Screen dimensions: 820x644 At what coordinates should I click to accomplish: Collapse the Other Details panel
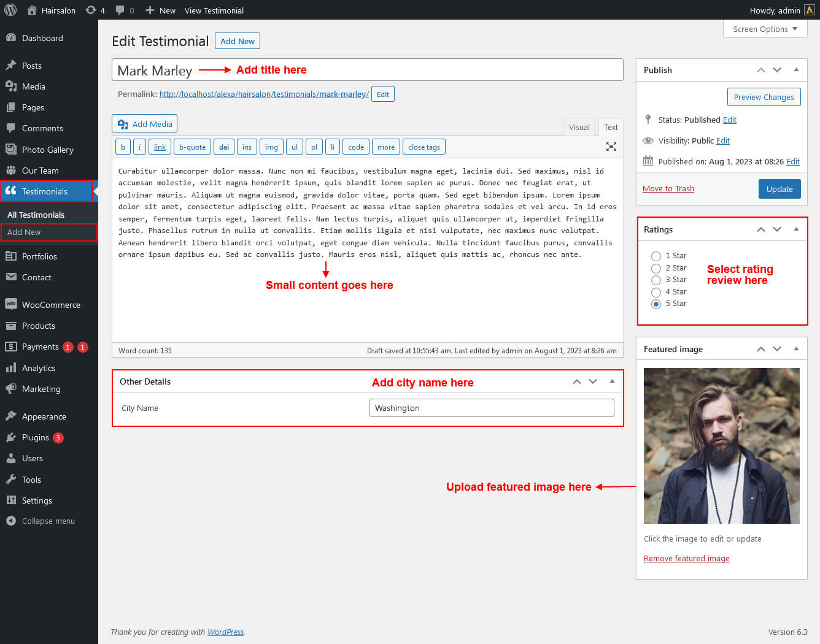pyautogui.click(x=612, y=381)
